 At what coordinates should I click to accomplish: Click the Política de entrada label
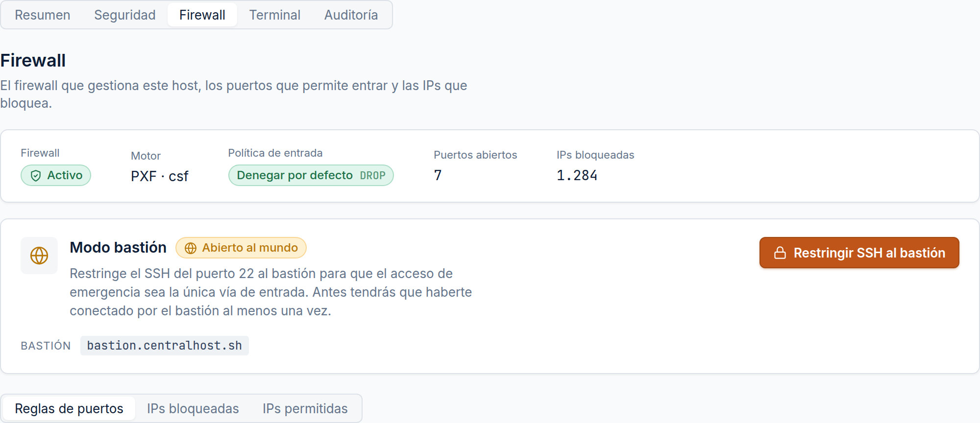275,153
